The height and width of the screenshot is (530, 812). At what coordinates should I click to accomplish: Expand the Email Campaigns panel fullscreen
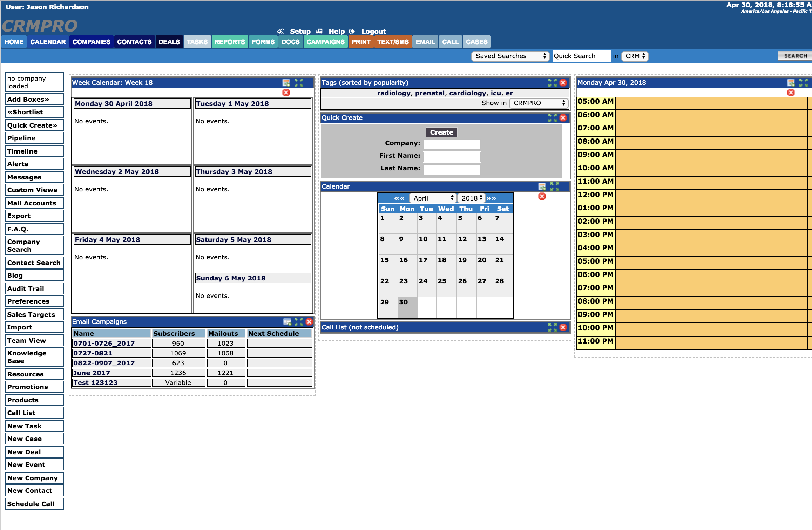pyautogui.click(x=299, y=322)
